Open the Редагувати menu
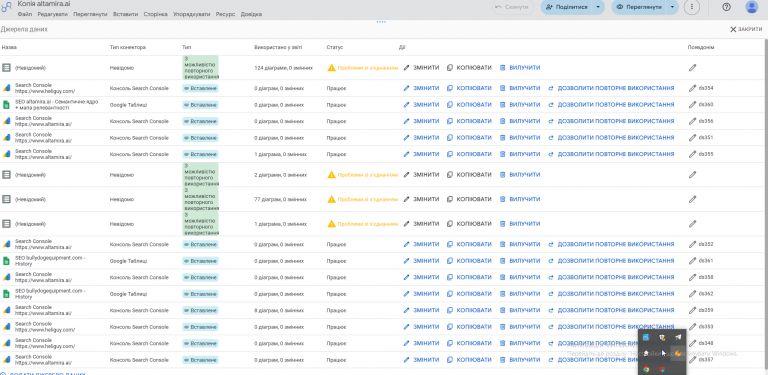 pos(52,14)
